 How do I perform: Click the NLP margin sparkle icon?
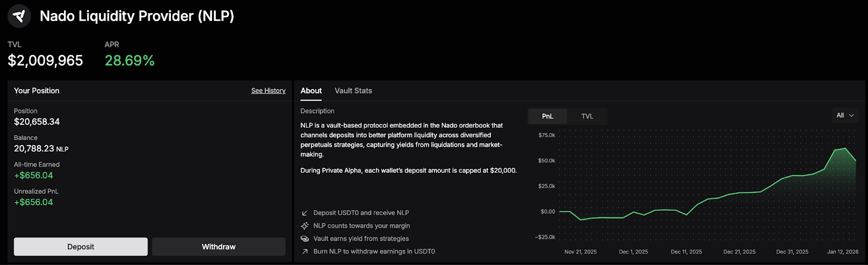tap(305, 226)
